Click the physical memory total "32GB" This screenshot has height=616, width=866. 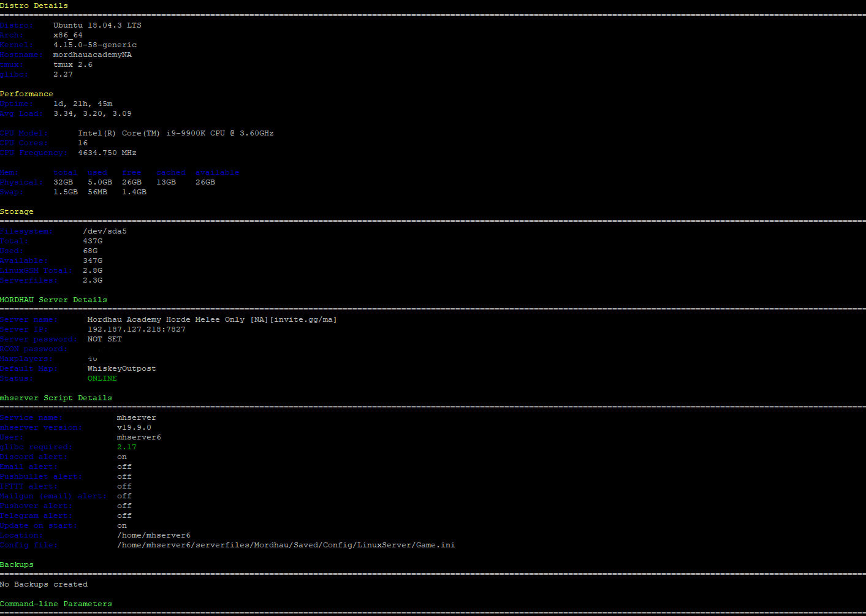[x=63, y=182]
